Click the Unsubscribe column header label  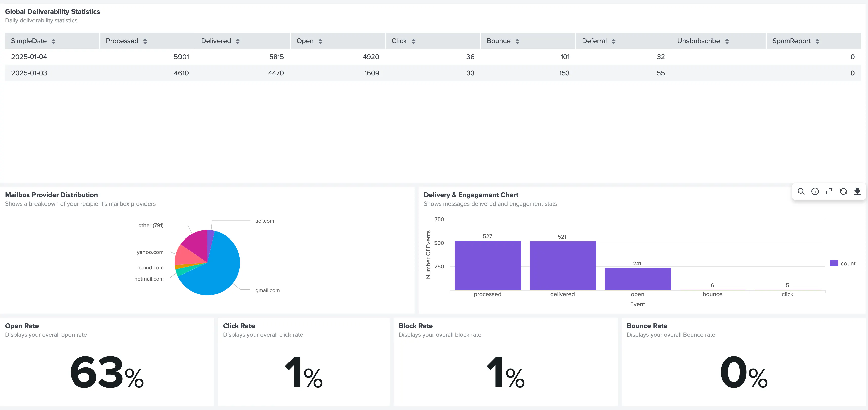[x=699, y=41]
